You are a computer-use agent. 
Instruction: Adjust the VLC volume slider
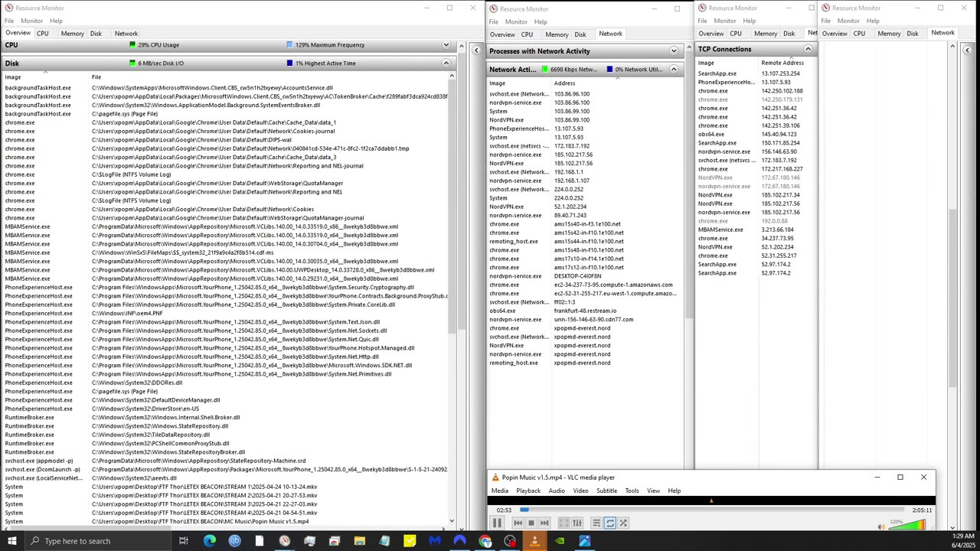(x=908, y=525)
